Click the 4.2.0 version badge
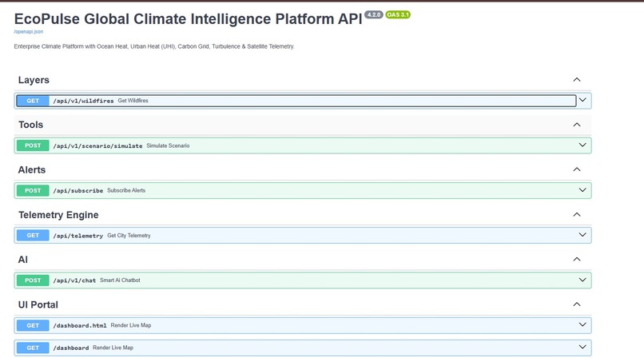 (374, 14)
